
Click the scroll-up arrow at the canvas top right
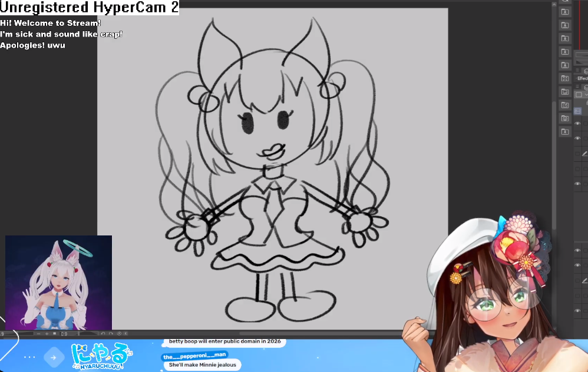(x=554, y=5)
